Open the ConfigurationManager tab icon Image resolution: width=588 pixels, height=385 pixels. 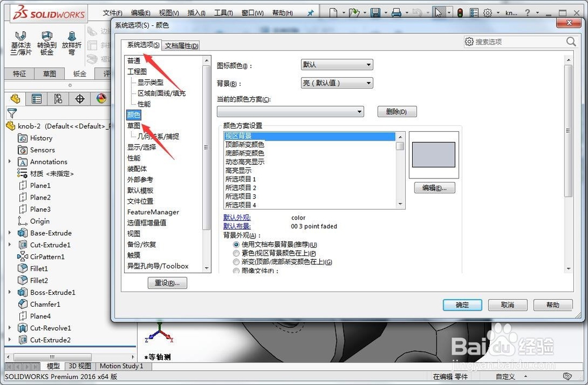[58, 99]
